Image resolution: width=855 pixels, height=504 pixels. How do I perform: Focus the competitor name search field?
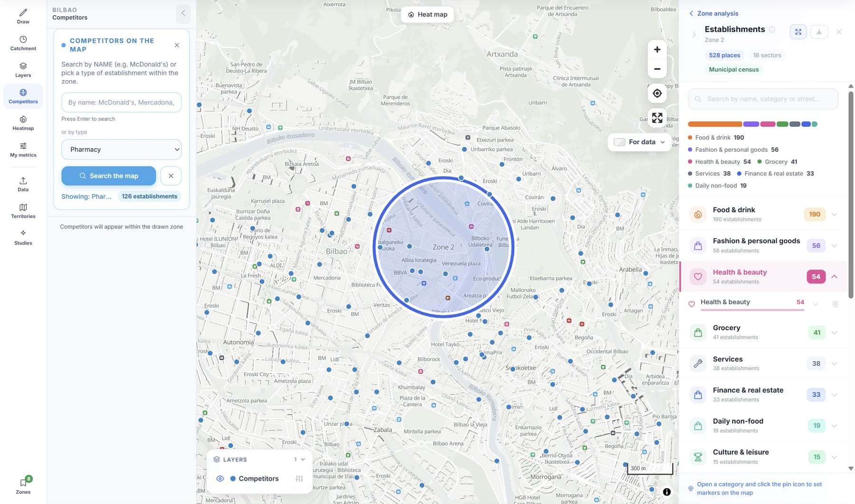[121, 103]
